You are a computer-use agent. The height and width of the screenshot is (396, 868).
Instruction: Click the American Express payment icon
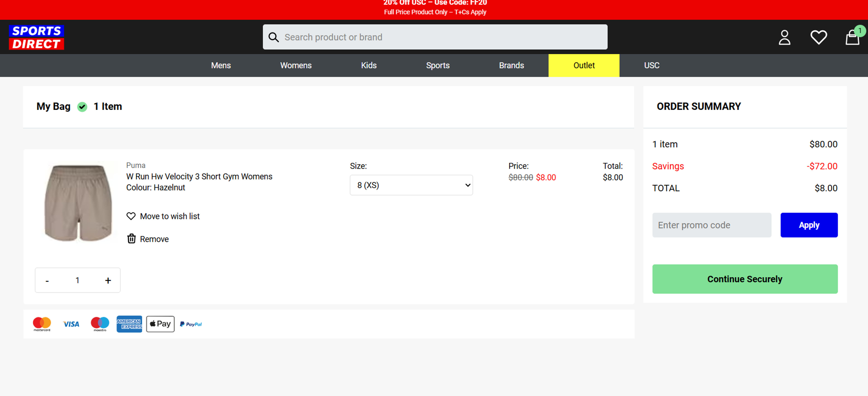pyautogui.click(x=129, y=324)
